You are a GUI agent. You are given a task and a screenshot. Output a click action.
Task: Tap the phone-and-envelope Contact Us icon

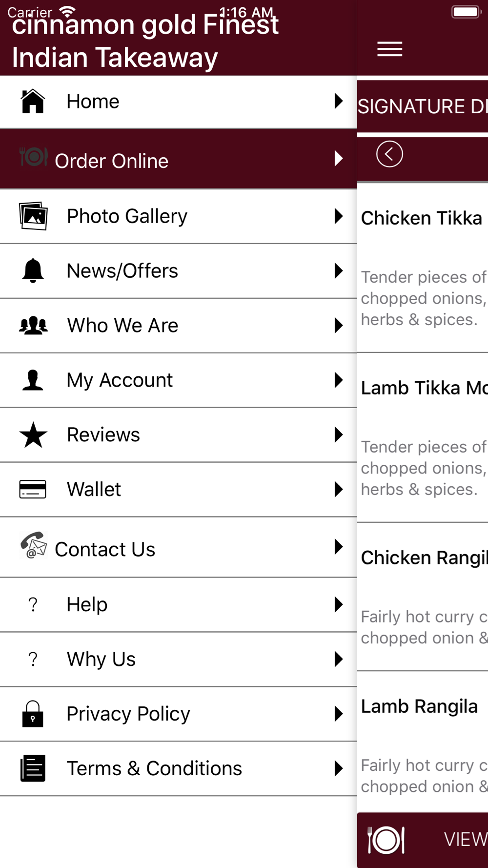tap(33, 545)
